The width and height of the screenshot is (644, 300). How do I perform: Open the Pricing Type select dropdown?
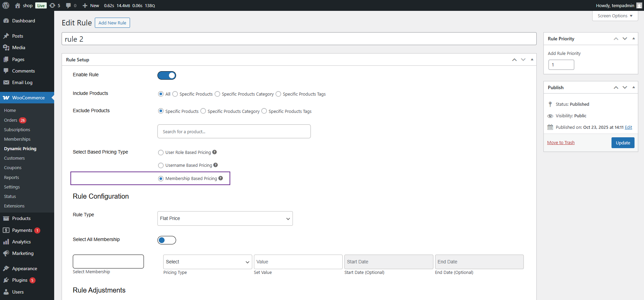(207, 262)
